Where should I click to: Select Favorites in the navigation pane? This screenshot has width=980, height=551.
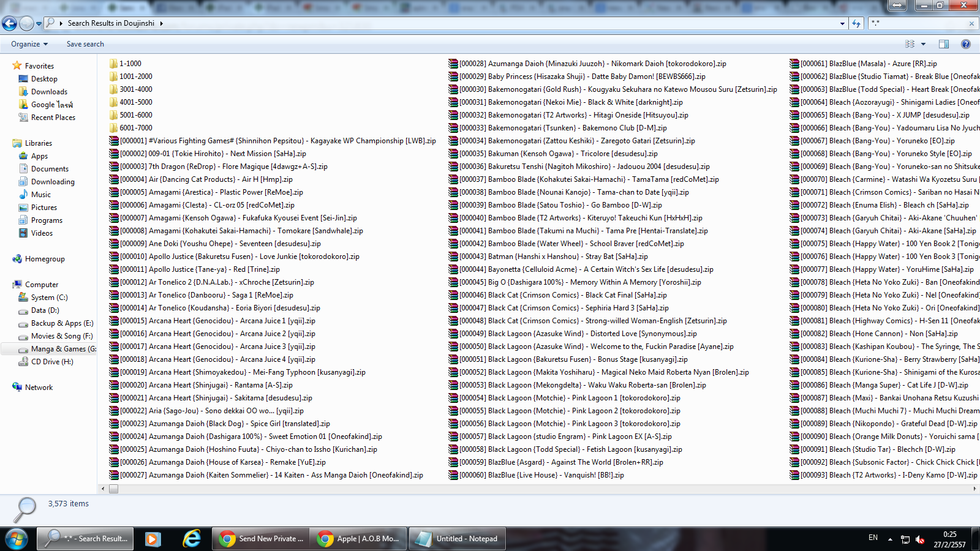39,66
